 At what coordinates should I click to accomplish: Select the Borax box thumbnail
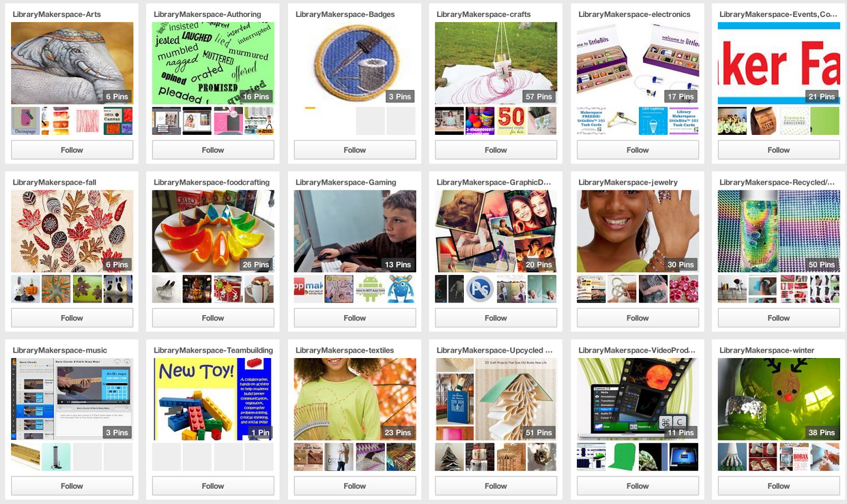(794, 457)
